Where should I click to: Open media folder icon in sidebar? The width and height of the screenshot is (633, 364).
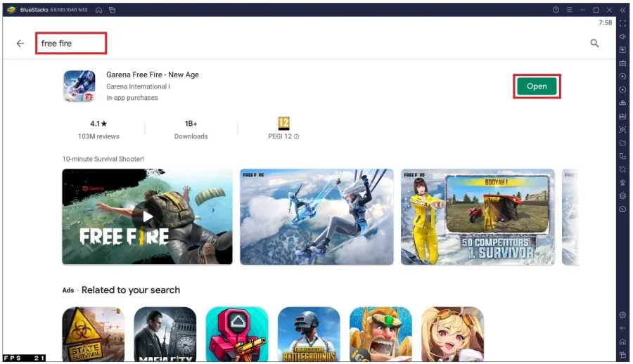pos(622,143)
